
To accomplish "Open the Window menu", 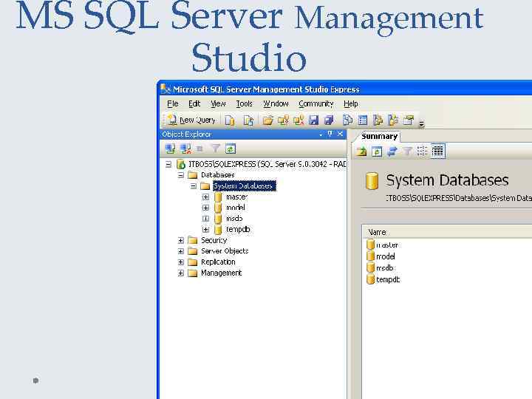I will point(276,103).
